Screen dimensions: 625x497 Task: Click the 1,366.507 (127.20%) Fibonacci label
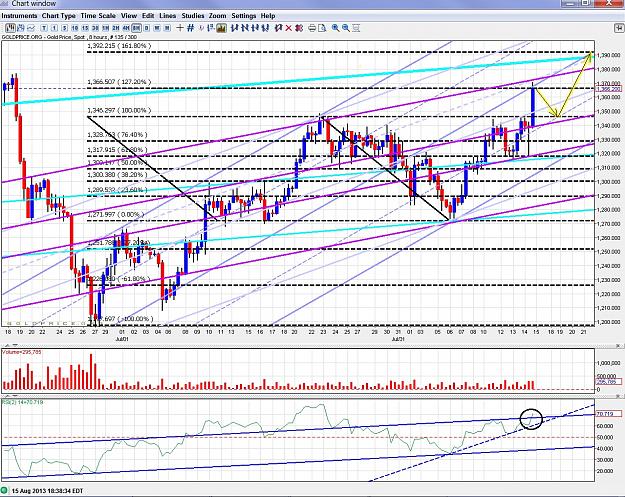click(119, 82)
